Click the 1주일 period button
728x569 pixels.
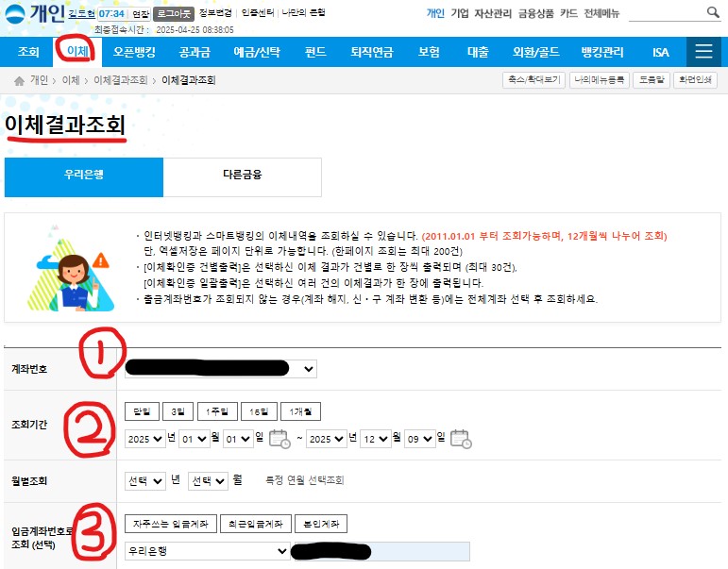coord(217,411)
